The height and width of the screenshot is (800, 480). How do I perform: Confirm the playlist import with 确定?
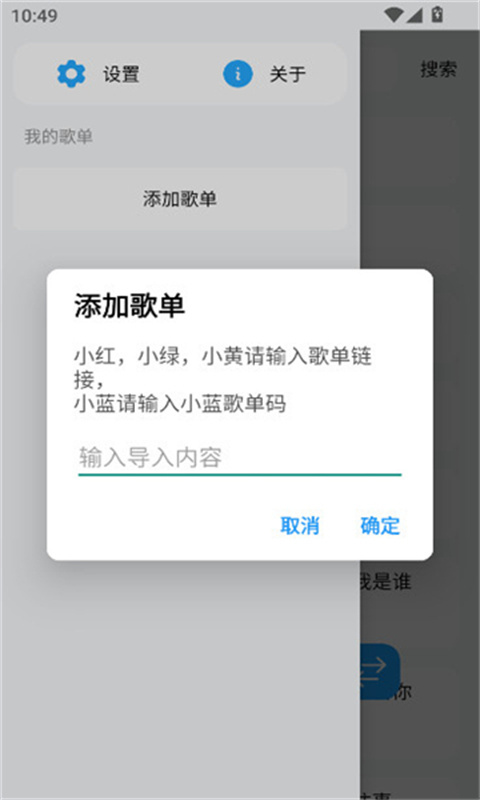[380, 526]
